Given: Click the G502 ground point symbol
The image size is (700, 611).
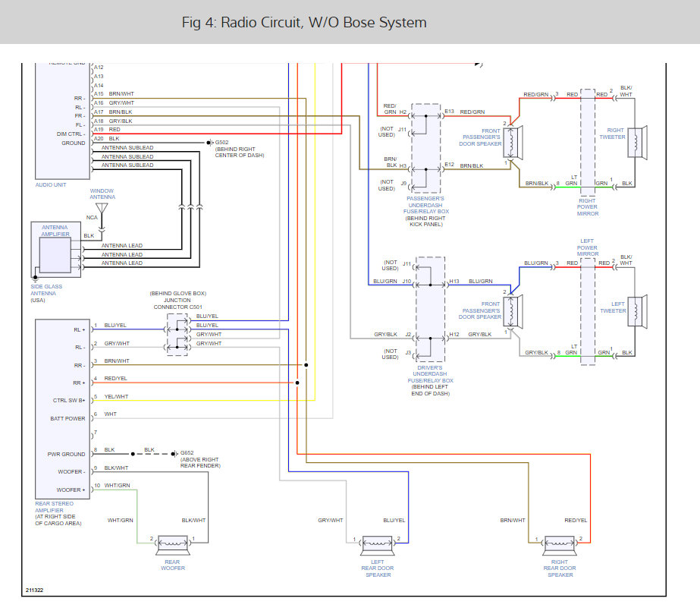Looking at the screenshot, I should tap(209, 143).
